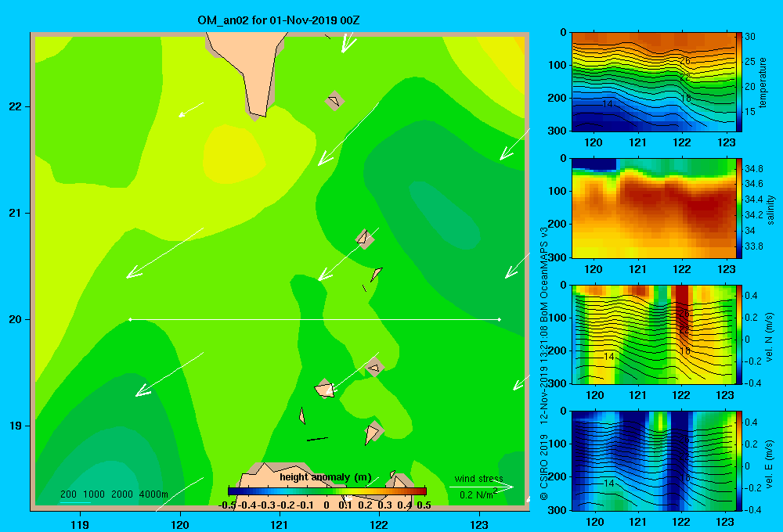The image size is (783, 532).
Task: Click the -0.5 tick on height anomaly bar
Action: (x=227, y=505)
